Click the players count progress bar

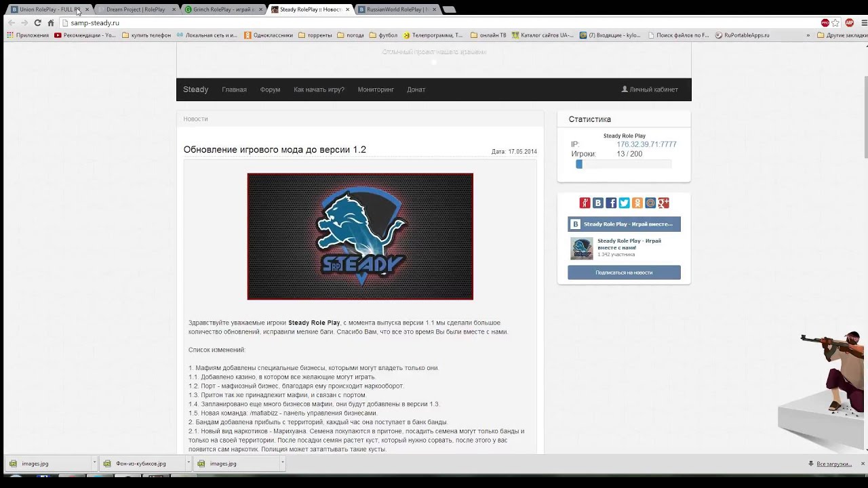(624, 164)
